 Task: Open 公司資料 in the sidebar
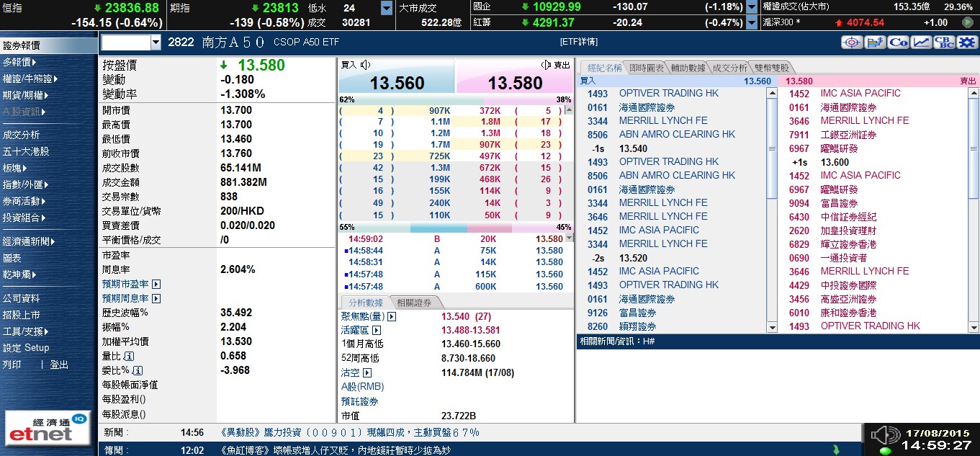[x=22, y=298]
